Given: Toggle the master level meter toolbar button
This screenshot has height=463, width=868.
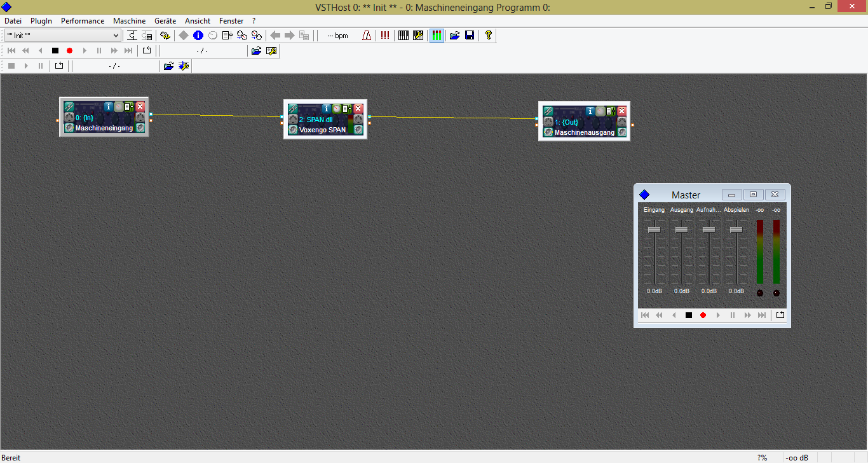Looking at the screenshot, I should click(437, 36).
